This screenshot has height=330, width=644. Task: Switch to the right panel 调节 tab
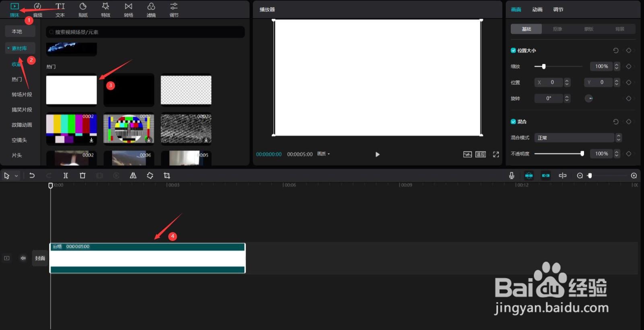pyautogui.click(x=558, y=10)
